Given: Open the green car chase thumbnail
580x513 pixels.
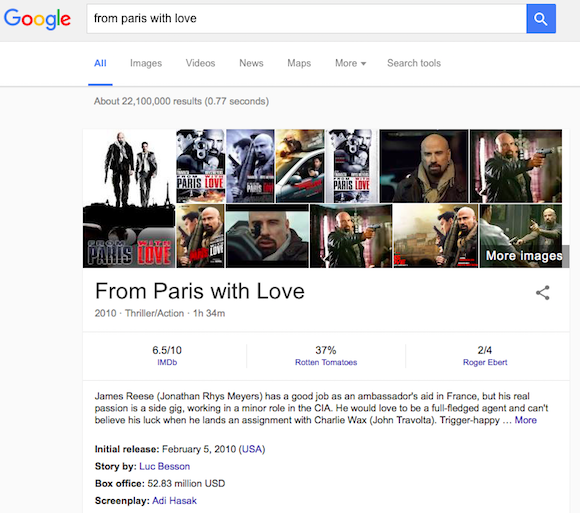Looking at the screenshot, I should pyautogui.click(x=300, y=166).
